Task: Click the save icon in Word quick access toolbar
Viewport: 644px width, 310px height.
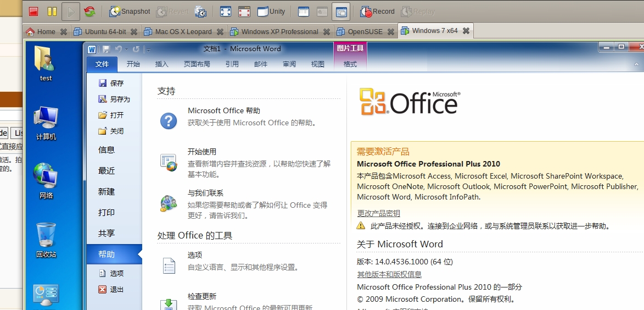Action: click(x=106, y=49)
